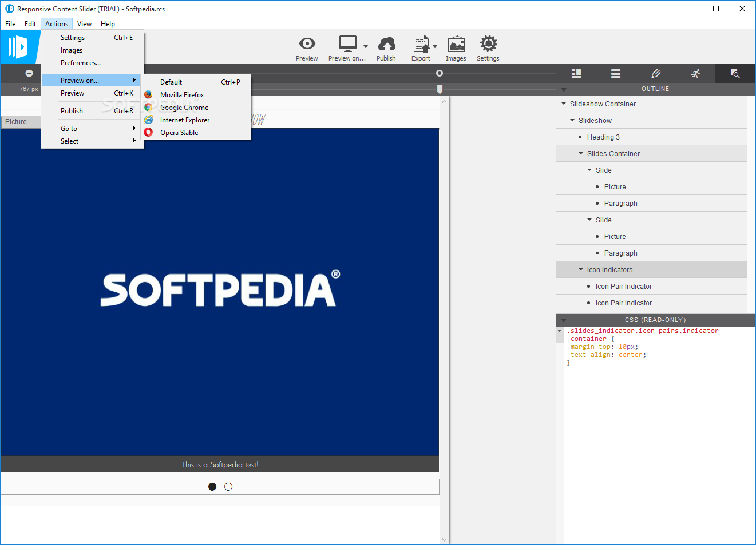Open the Go to submenu
The image size is (756, 545).
click(x=92, y=129)
